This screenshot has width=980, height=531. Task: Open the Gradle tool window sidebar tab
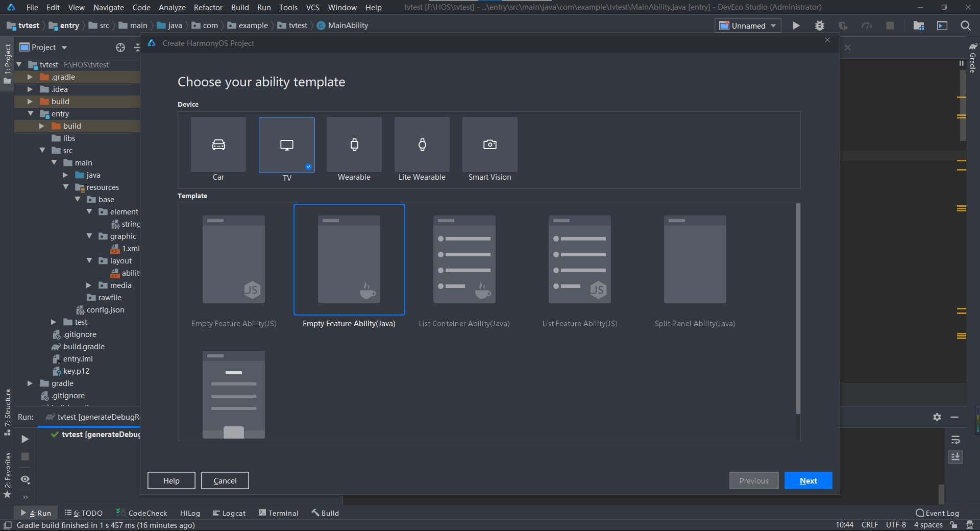point(973,58)
